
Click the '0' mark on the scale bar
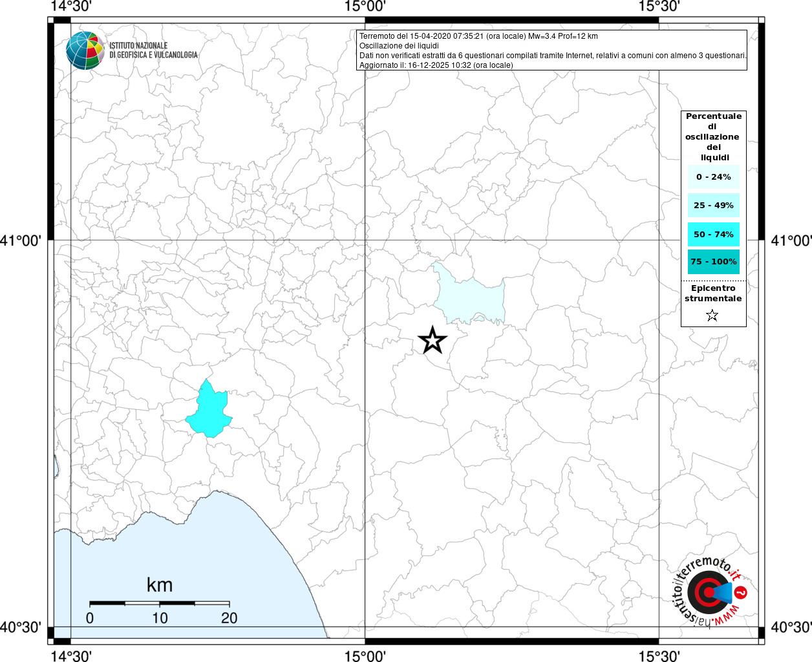[x=90, y=618]
